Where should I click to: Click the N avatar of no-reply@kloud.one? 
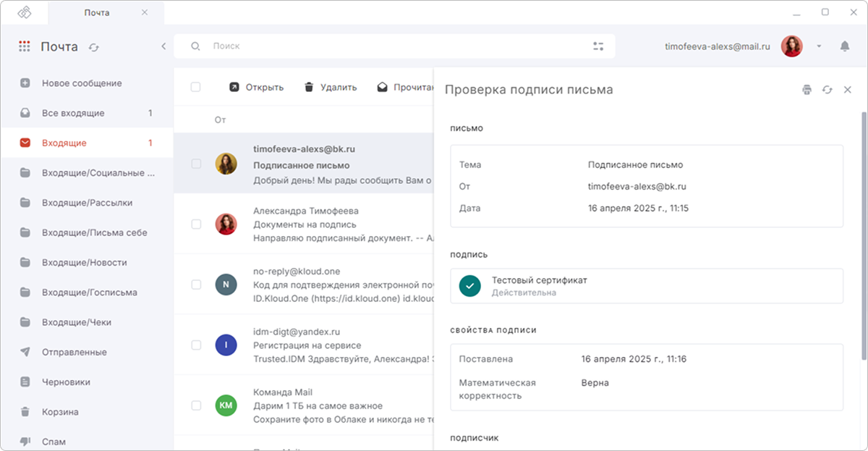click(x=226, y=284)
